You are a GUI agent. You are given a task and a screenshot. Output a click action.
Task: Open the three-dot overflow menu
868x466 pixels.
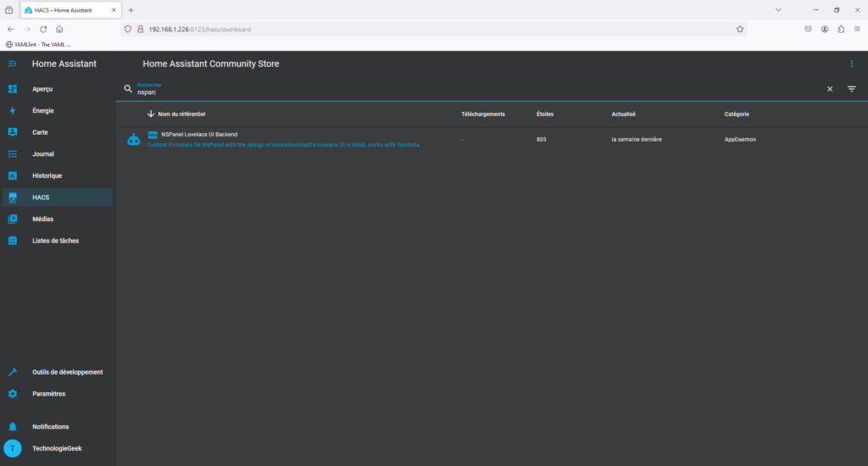coord(851,64)
